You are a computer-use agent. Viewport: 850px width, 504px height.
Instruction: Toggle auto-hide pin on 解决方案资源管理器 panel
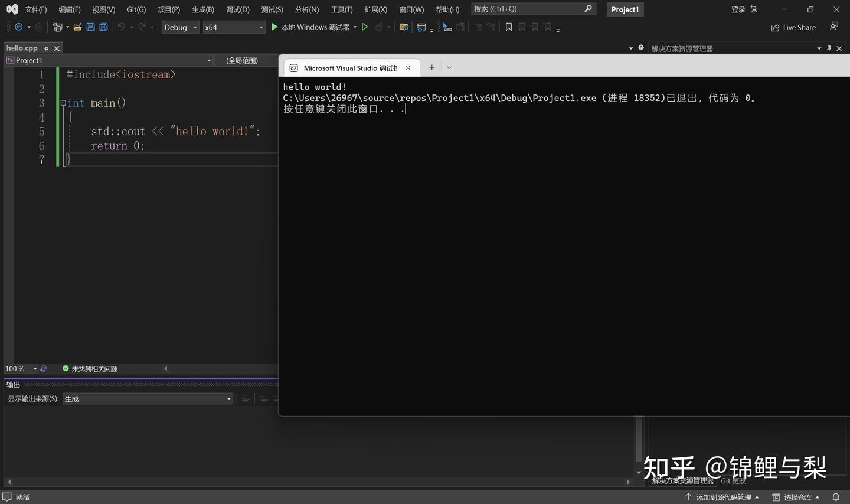tap(829, 48)
